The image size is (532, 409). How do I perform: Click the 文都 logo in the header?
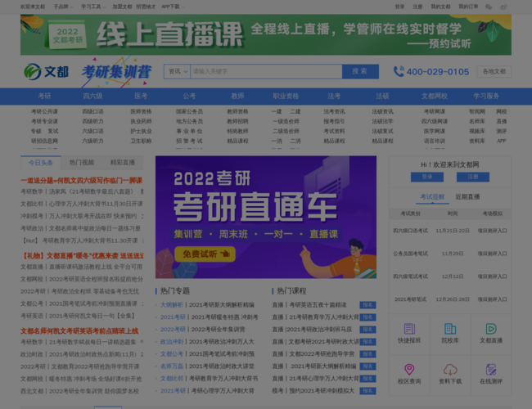pyautogui.click(x=44, y=72)
